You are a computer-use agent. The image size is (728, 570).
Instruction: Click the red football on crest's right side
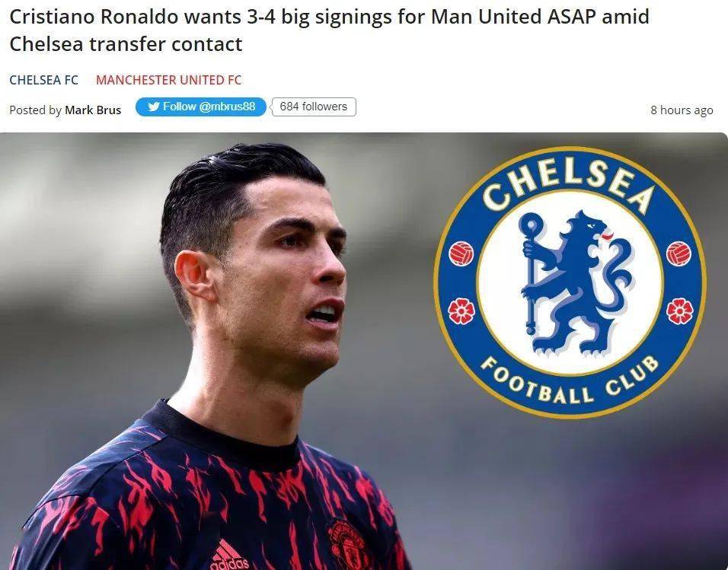[679, 254]
